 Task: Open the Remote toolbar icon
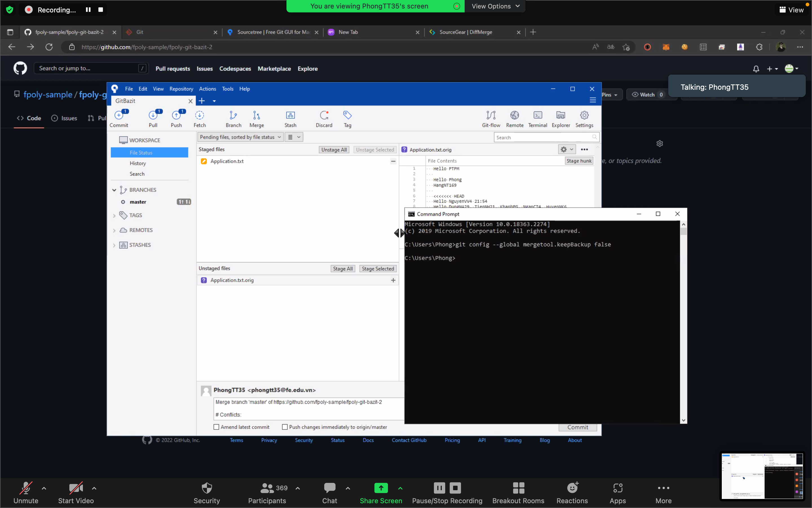click(x=515, y=119)
